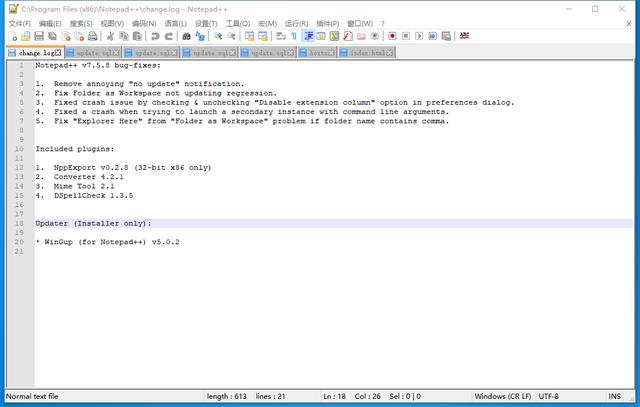Click the 'DSpellCheck 1.3.5' line
This screenshot has height=407, width=640.
(x=93, y=196)
